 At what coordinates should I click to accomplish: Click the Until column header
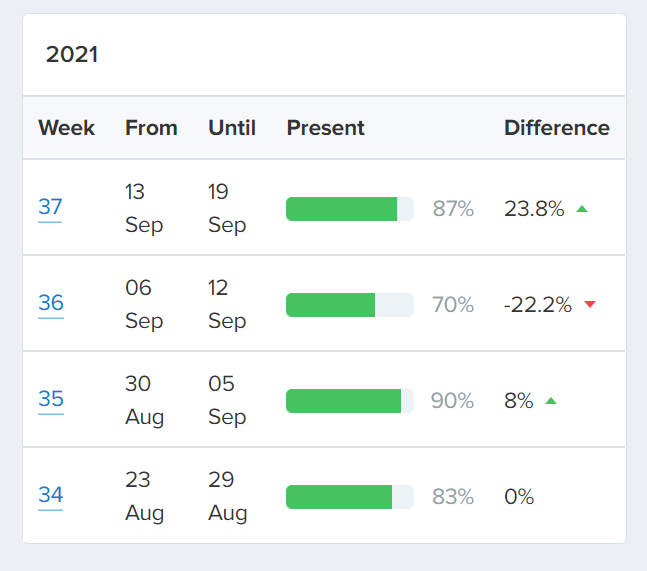232,128
